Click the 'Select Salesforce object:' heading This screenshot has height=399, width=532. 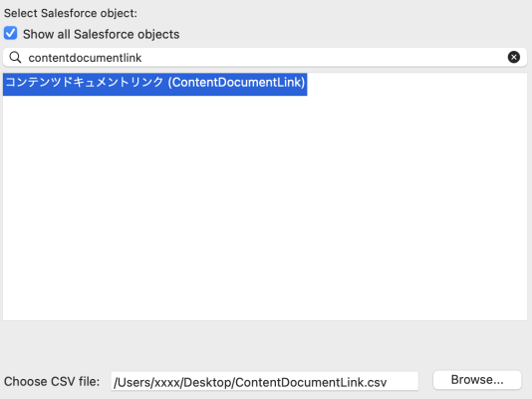point(71,13)
